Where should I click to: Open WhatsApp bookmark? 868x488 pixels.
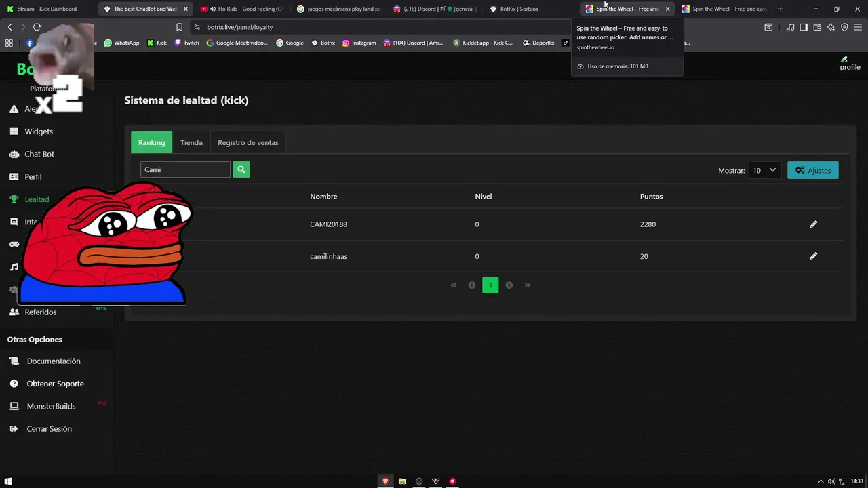click(121, 43)
